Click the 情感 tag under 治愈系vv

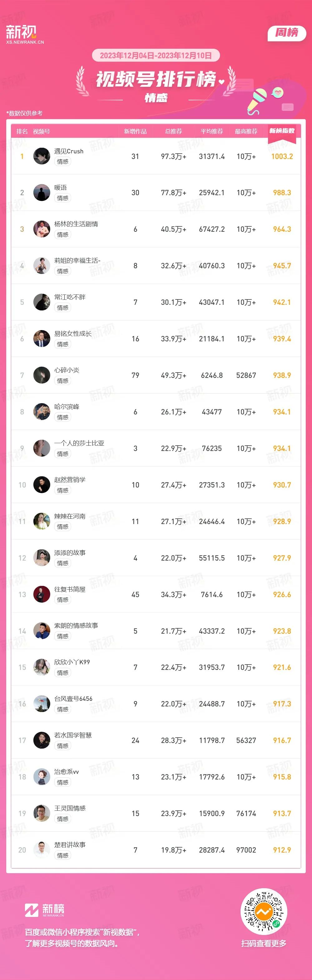(63, 782)
